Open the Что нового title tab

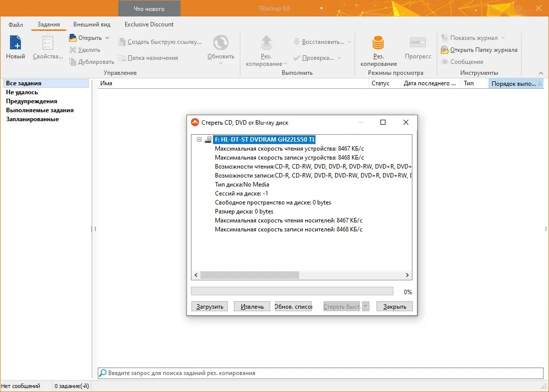pyautogui.click(x=149, y=9)
